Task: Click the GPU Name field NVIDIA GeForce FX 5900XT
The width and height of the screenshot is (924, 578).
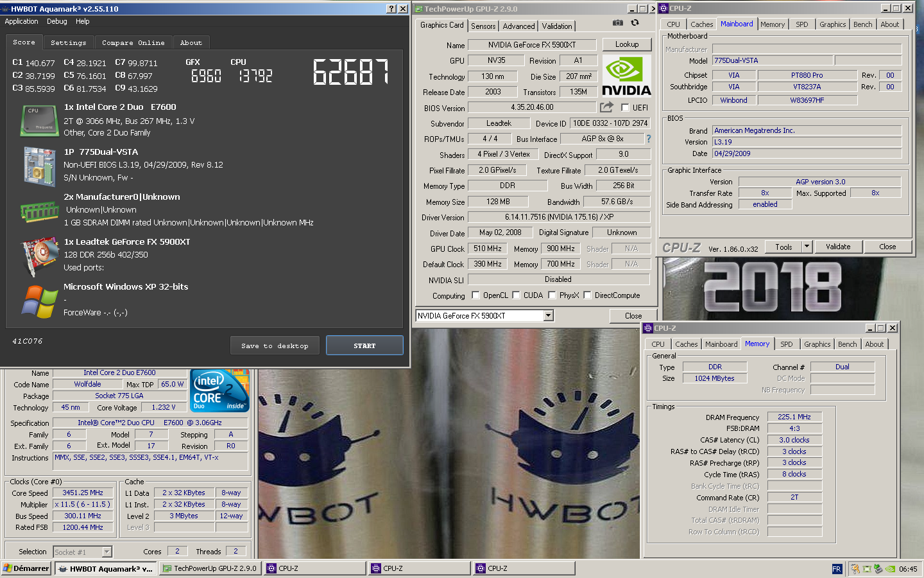Action: pyautogui.click(x=532, y=44)
